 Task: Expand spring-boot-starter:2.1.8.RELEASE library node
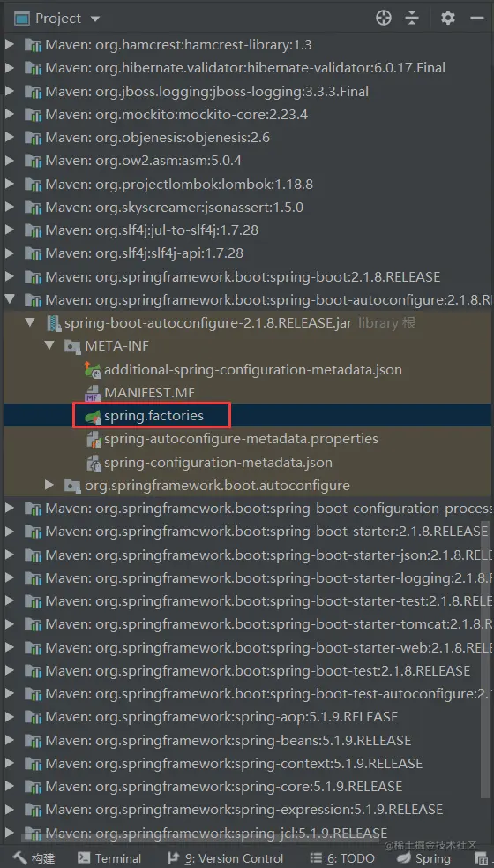coord(10,532)
